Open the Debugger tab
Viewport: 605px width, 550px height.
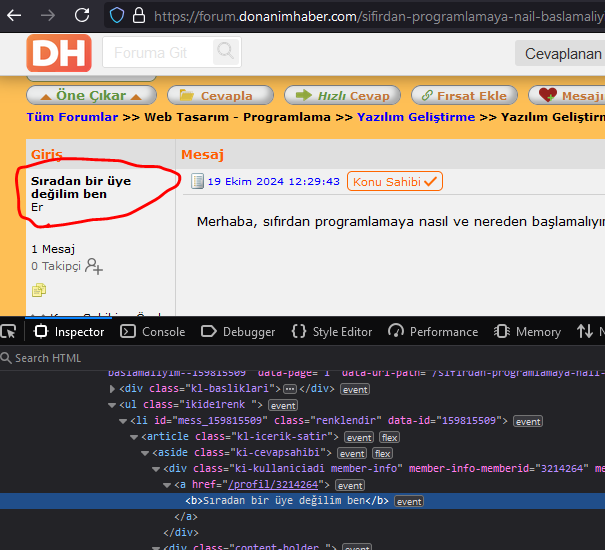[238, 332]
